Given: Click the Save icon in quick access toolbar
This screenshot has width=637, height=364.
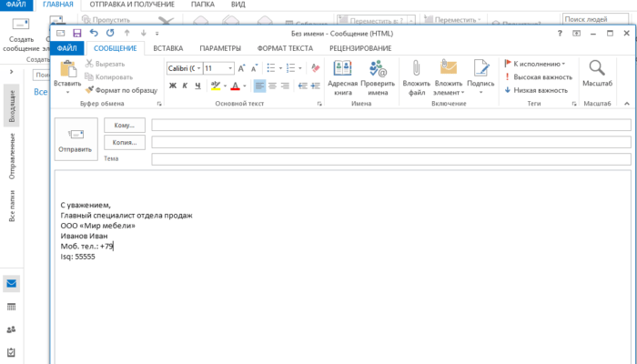Looking at the screenshot, I should pos(76,34).
